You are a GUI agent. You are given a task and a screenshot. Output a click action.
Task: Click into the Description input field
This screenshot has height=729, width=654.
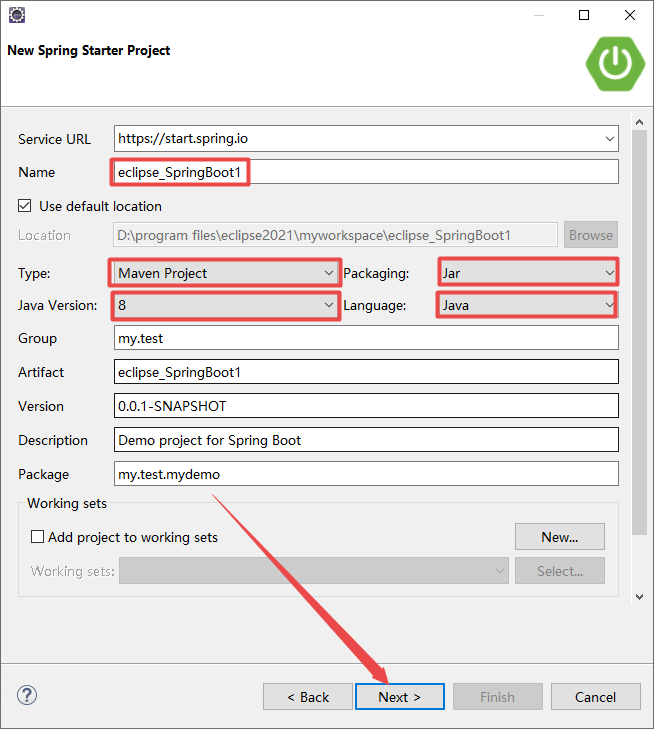point(366,440)
